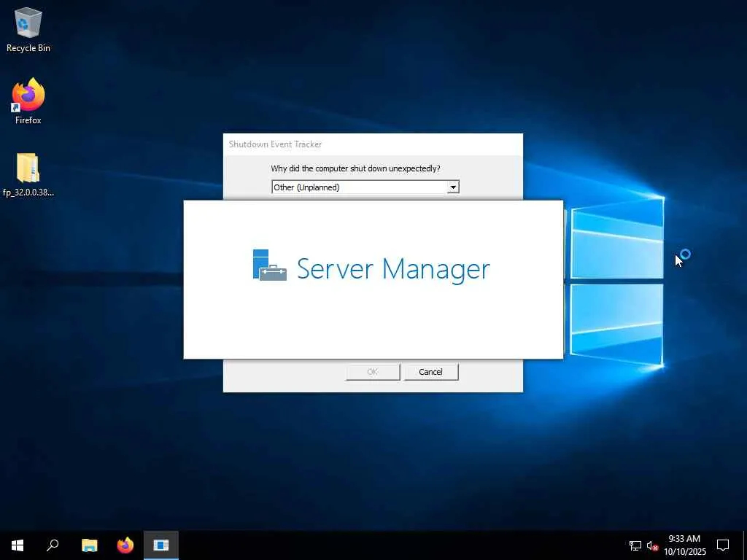Select the fp_32.0.0.38 folder on desktop
747x560 pixels.
[28, 174]
